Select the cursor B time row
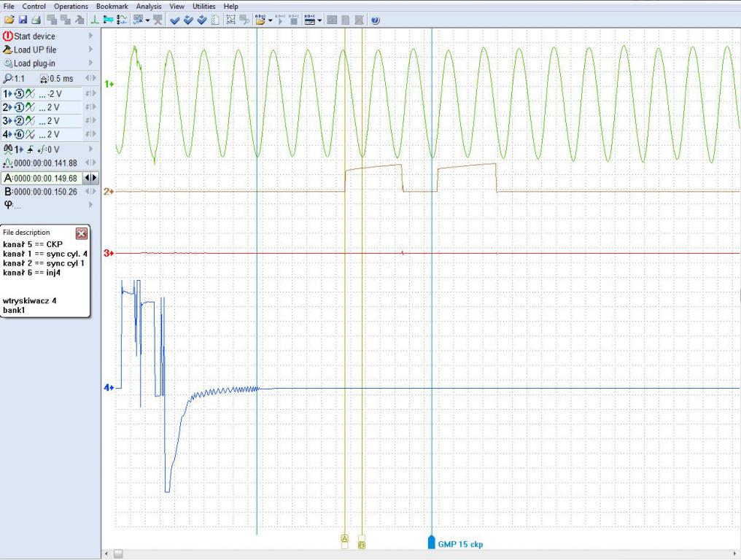The image size is (741, 560). [x=44, y=191]
